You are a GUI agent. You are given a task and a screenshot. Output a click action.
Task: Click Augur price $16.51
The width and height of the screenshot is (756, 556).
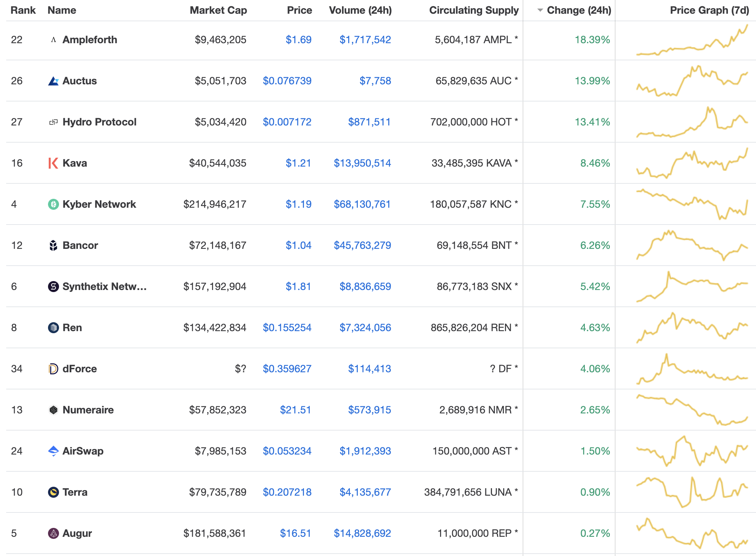[x=296, y=533]
